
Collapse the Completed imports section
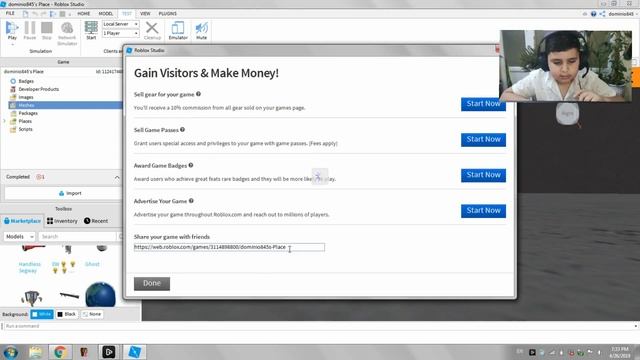117,177
